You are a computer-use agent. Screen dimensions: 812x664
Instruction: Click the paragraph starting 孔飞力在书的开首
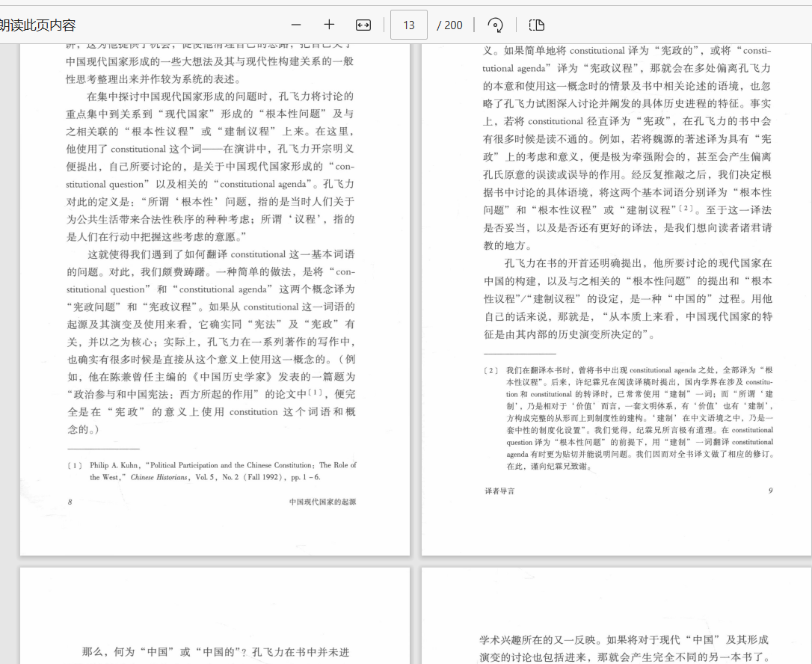[627, 299]
